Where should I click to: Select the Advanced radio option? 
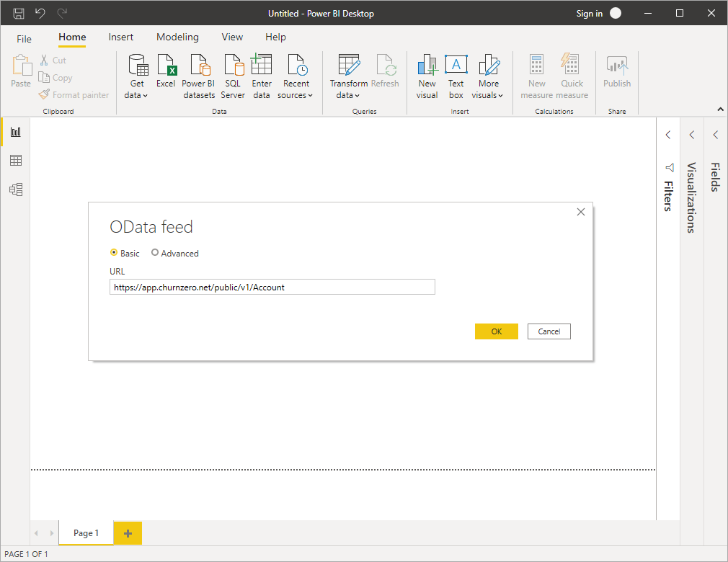[155, 252]
